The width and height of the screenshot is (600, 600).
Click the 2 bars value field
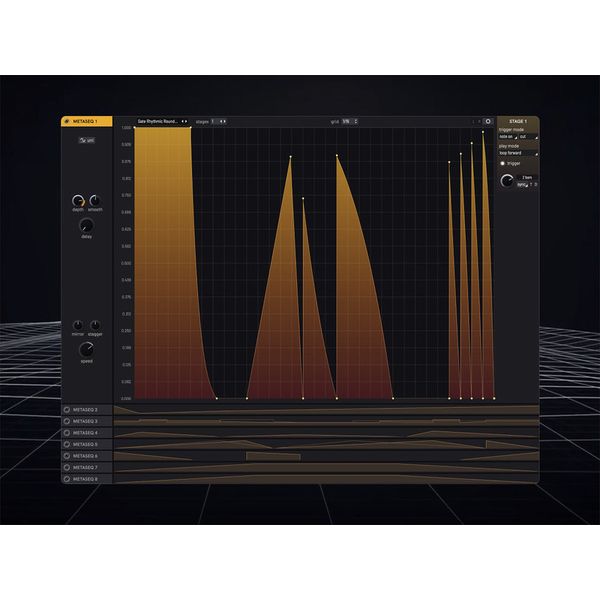tap(527, 178)
